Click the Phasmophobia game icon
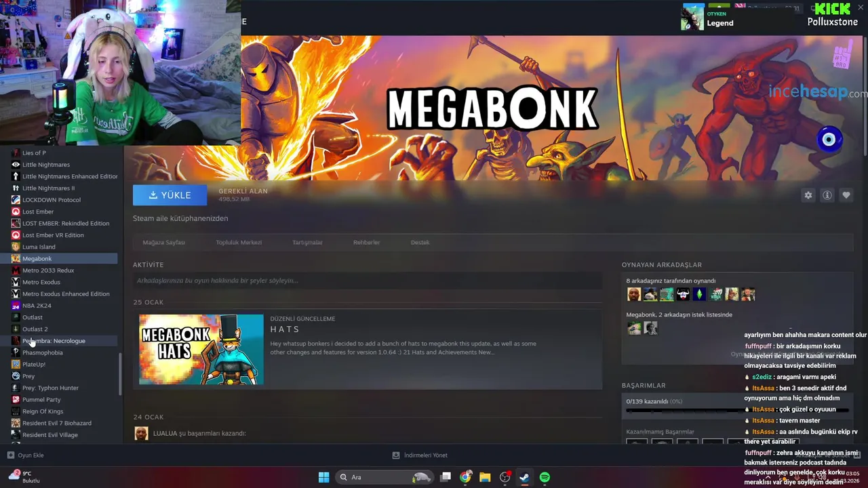Viewport: 868px width, 488px height. pos(16,352)
